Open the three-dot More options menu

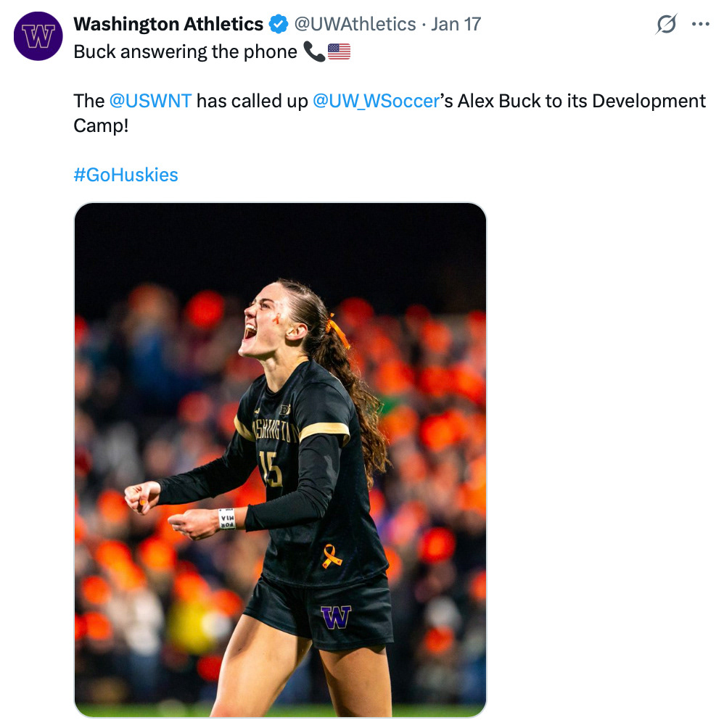(x=700, y=25)
